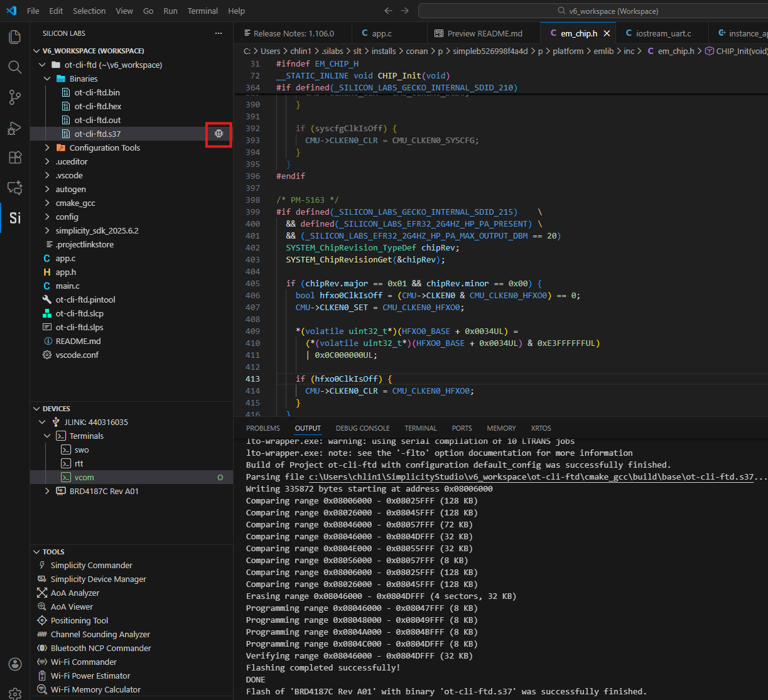Switch to the iostream_uart.c editor tab
768x700 pixels.
663,33
